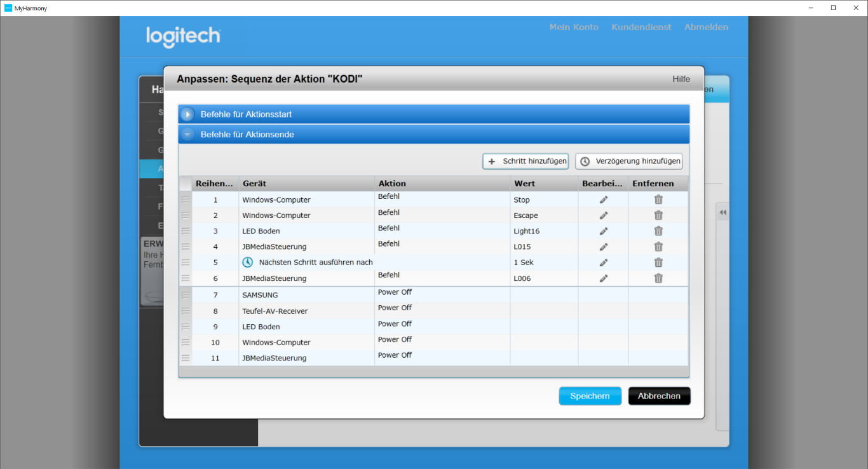Edit the L006 command in row 6
Viewport: 868px width, 469px height.
click(x=604, y=278)
